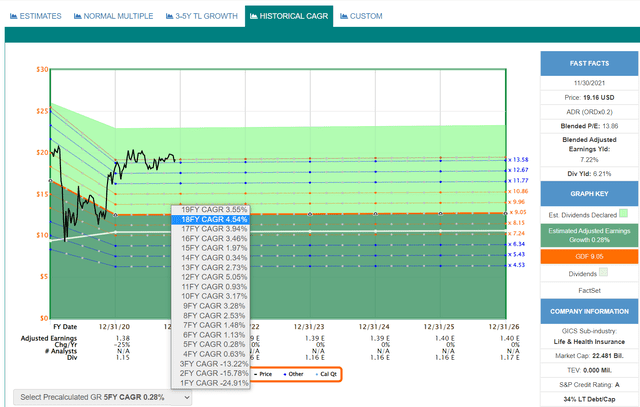Pick 14FY CAGR 0.34% from list

pos(210,258)
